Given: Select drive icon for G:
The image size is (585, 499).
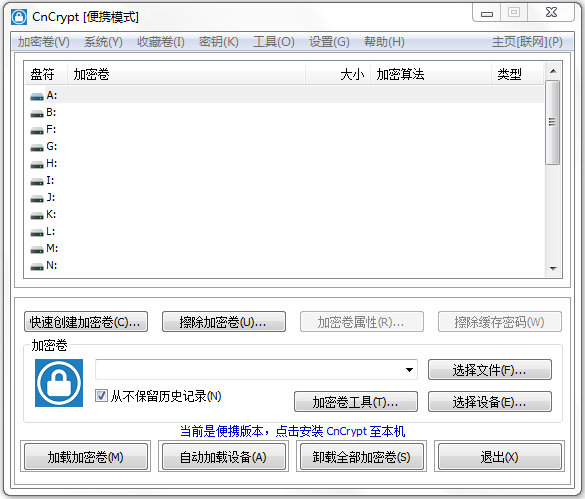Looking at the screenshot, I should coord(37,148).
